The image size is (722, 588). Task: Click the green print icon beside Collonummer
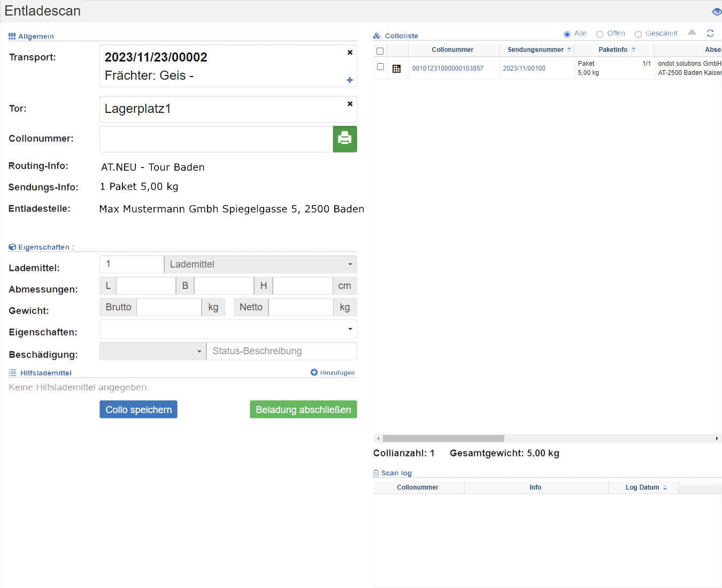click(345, 139)
